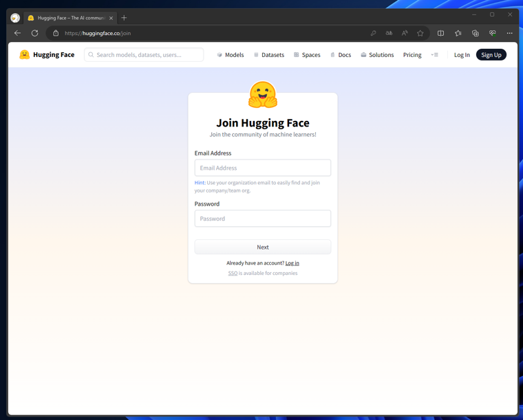The height and width of the screenshot is (420, 523).
Task: Click Log In in the navbar
Action: (x=462, y=55)
